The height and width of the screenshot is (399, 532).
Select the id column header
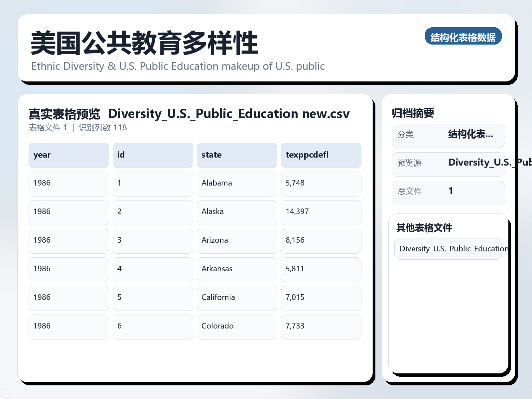click(x=153, y=155)
